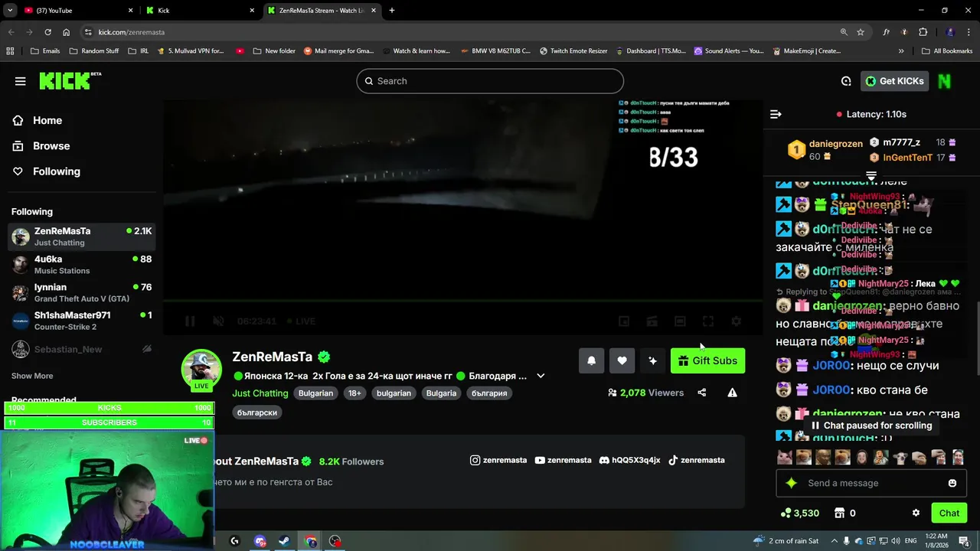Collapse the chat panel arrow icon

pos(776,114)
